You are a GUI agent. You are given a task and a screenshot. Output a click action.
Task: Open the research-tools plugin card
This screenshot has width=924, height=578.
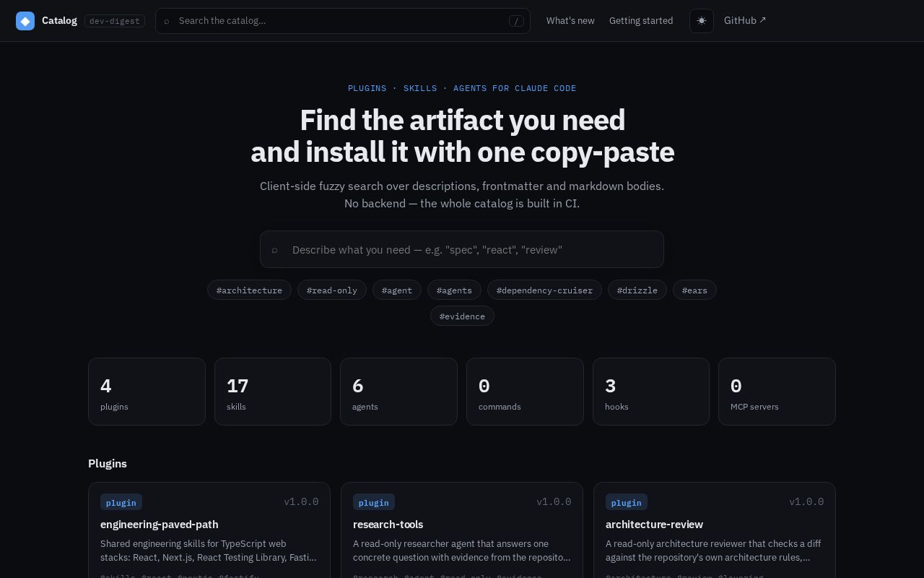[x=462, y=530]
